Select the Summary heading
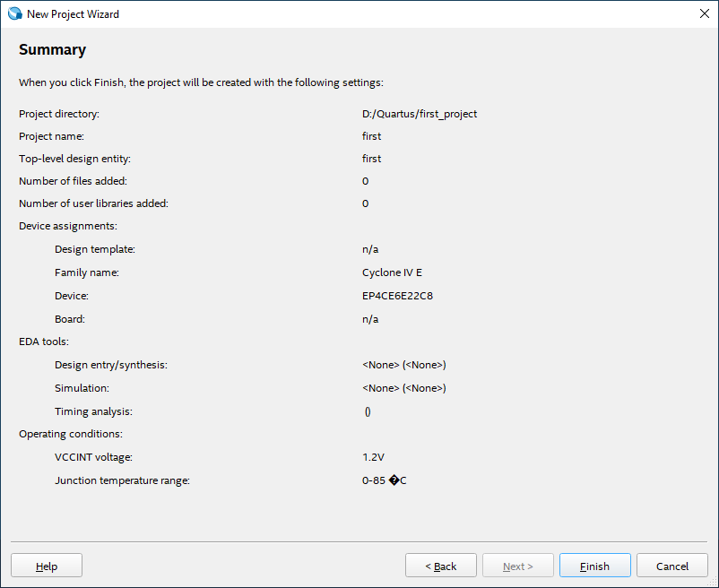The height and width of the screenshot is (588, 719). [53, 50]
